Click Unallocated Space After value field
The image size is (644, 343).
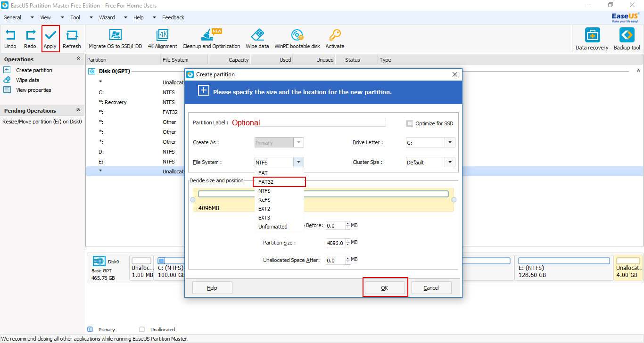(336, 261)
